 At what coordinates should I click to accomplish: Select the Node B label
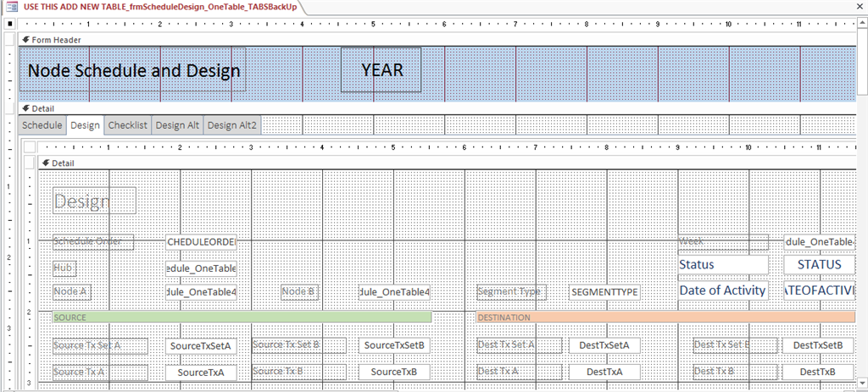click(x=299, y=292)
